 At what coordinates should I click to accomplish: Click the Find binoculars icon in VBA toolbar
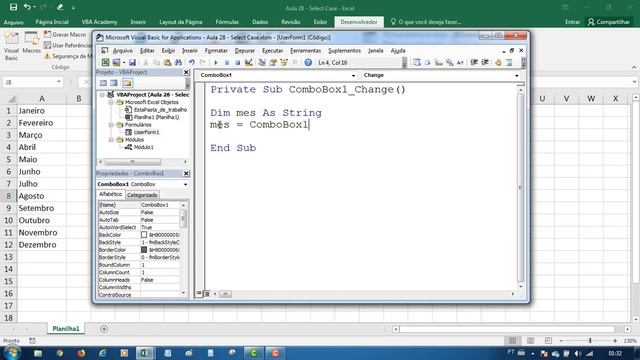click(x=178, y=62)
